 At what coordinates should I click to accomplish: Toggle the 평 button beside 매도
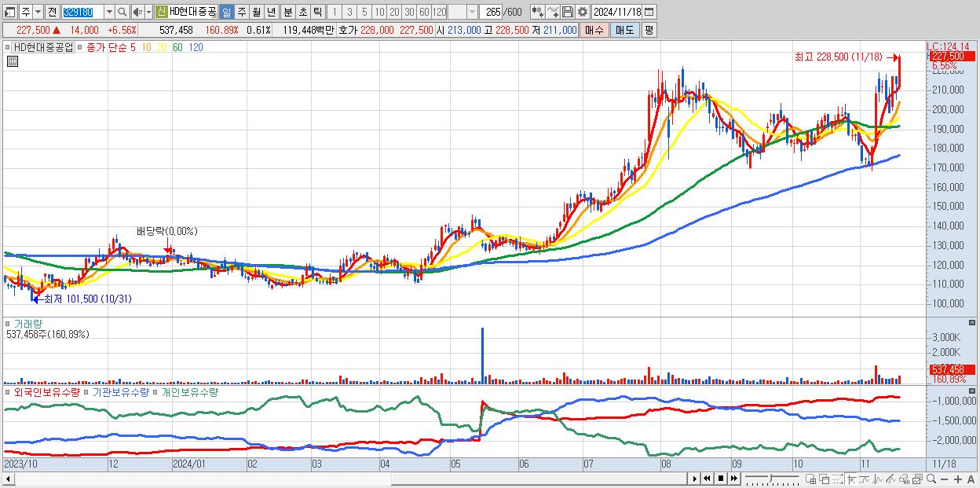click(x=649, y=30)
